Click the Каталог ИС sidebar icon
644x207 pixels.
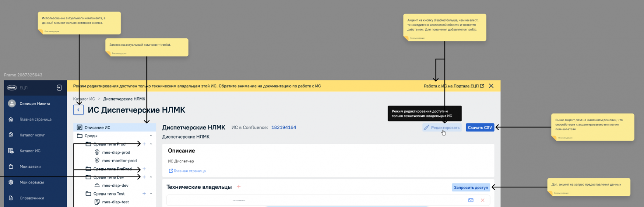coord(11,151)
